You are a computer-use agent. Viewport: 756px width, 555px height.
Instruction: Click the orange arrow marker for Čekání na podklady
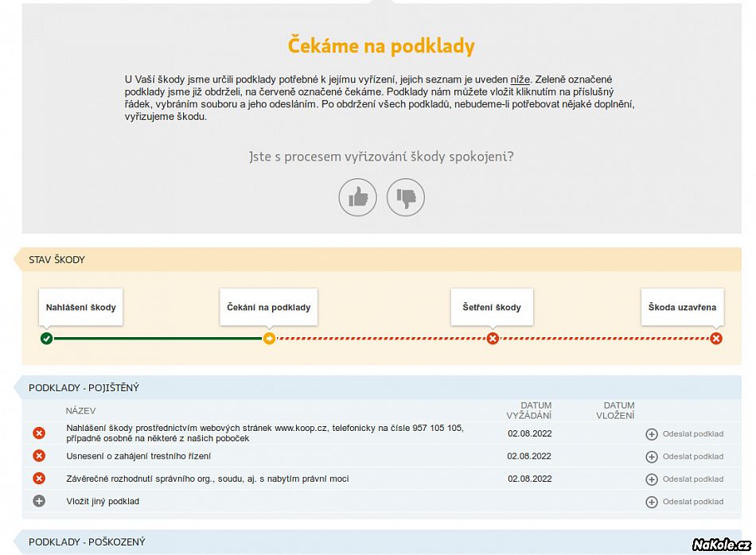pyautogui.click(x=269, y=339)
